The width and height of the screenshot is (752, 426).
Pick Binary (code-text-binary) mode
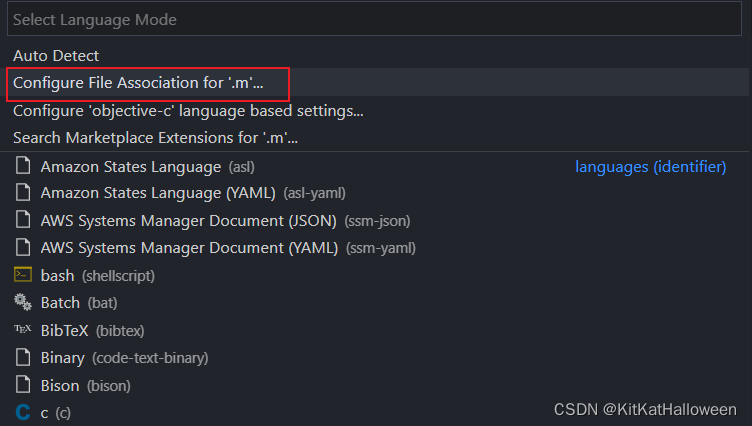(x=125, y=358)
